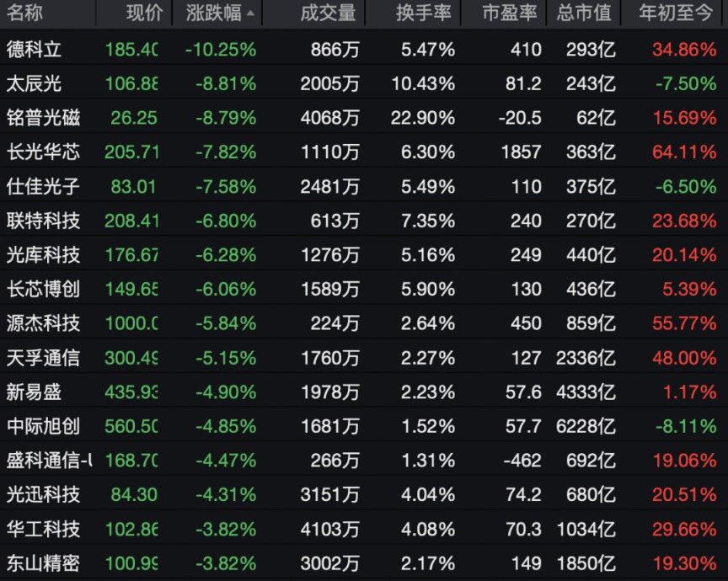Select the 太辰光 stock name
This screenshot has height=581, width=728.
click(x=34, y=83)
